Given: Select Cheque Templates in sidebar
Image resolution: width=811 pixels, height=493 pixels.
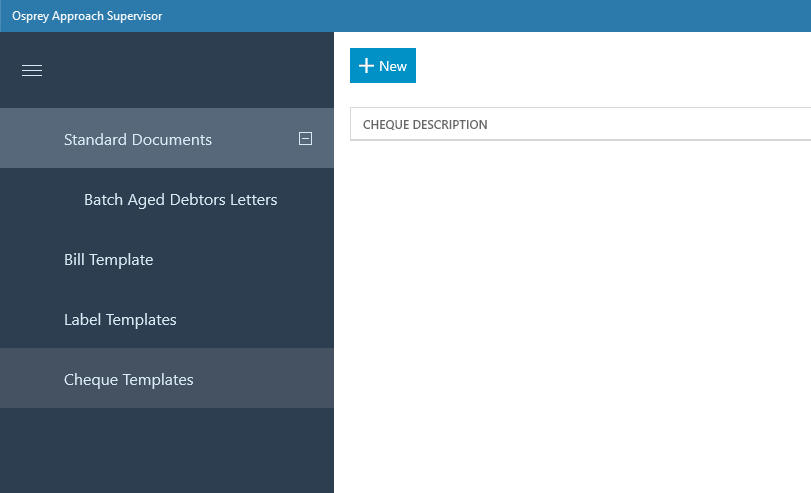Looking at the screenshot, I should 167,378.
